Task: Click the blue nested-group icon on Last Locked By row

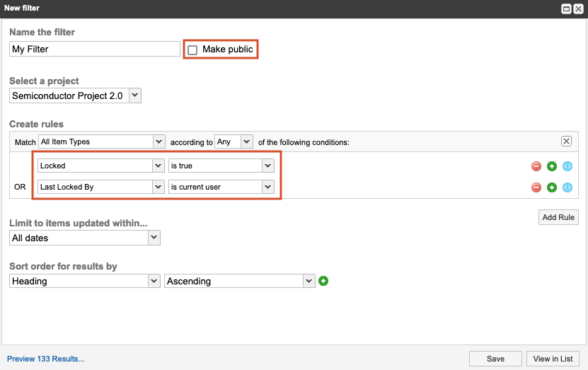Action: tap(567, 187)
